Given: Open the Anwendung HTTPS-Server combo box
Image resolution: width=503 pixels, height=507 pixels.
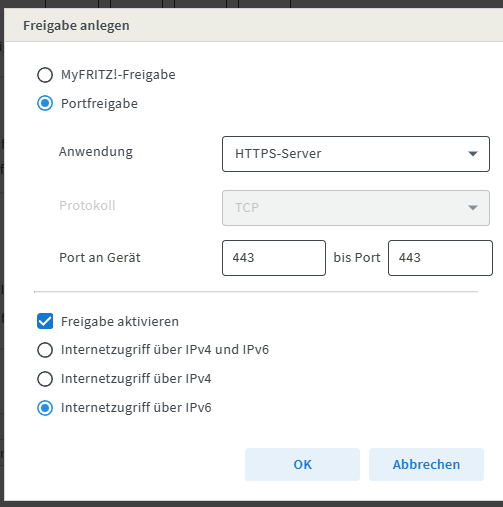Looking at the screenshot, I should point(356,154).
